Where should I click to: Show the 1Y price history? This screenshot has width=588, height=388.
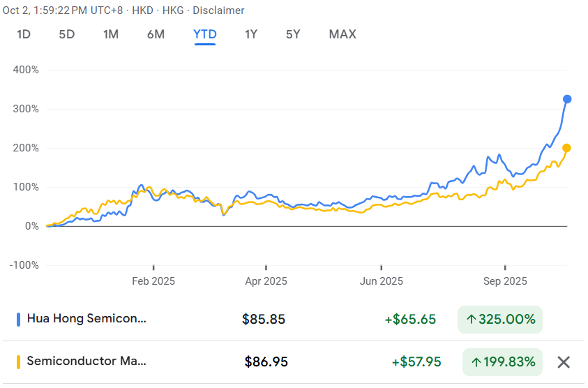(x=251, y=34)
